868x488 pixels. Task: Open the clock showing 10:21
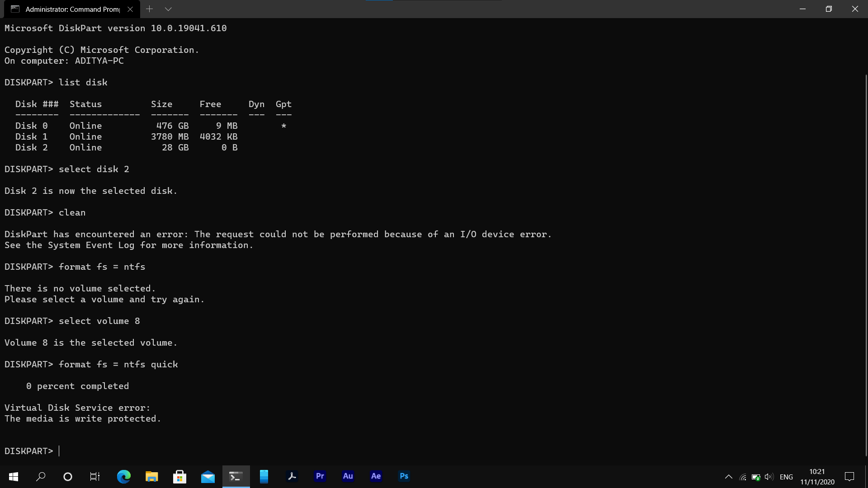click(x=817, y=477)
